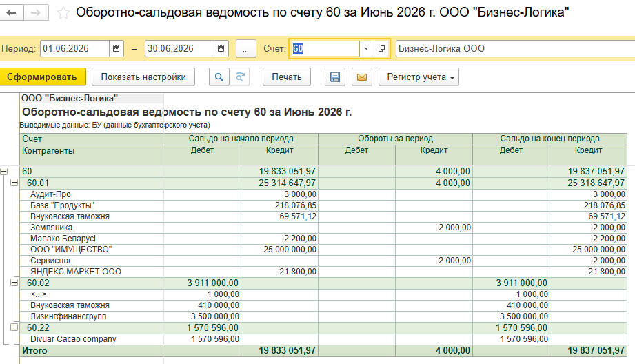Click opening debit 3 500 000,00 cell
The height and width of the screenshot is (364, 635).
(x=215, y=316)
